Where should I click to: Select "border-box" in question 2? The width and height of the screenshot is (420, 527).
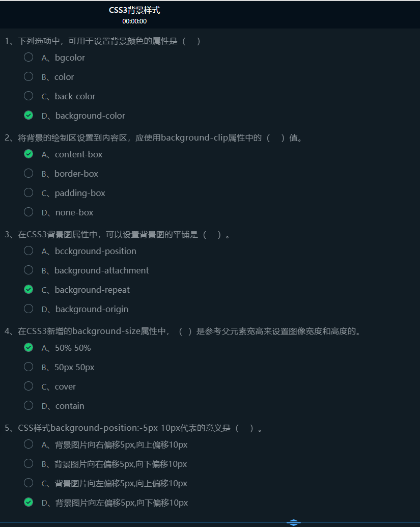(29, 173)
